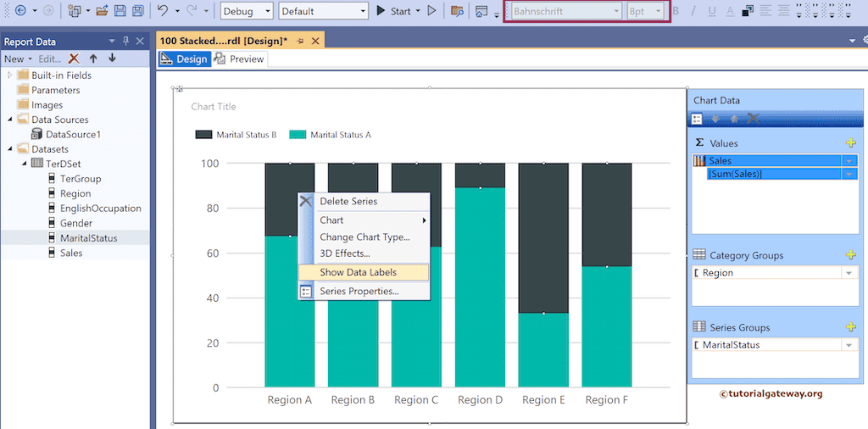Screen dimensions: 868x429
Task: Undo the last action
Action: coord(162,10)
